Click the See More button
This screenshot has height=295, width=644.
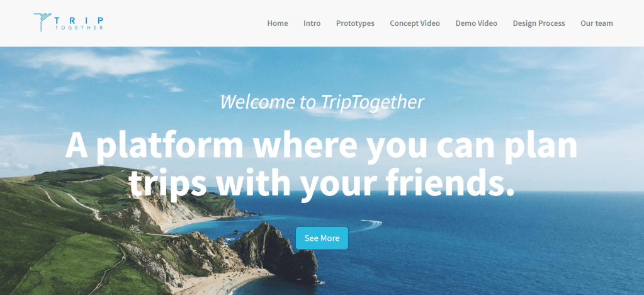click(x=322, y=238)
